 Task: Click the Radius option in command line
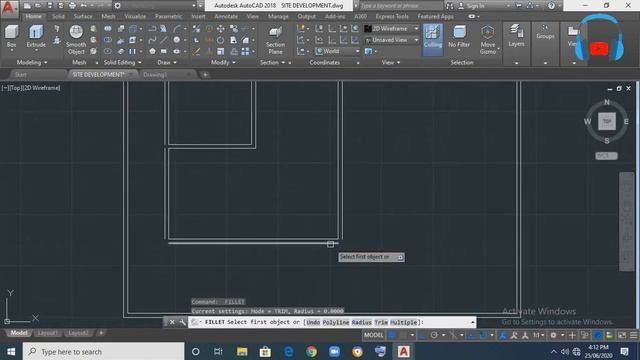pyautogui.click(x=361, y=322)
